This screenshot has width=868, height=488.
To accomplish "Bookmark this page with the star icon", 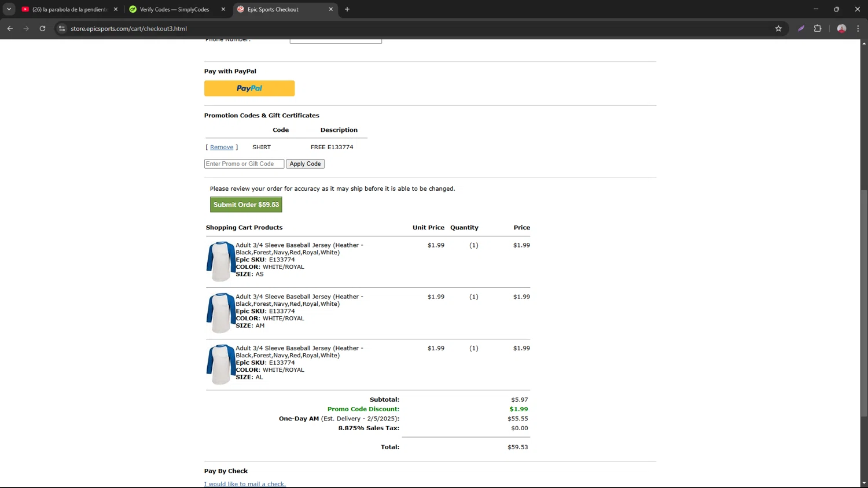I will pyautogui.click(x=778, y=28).
